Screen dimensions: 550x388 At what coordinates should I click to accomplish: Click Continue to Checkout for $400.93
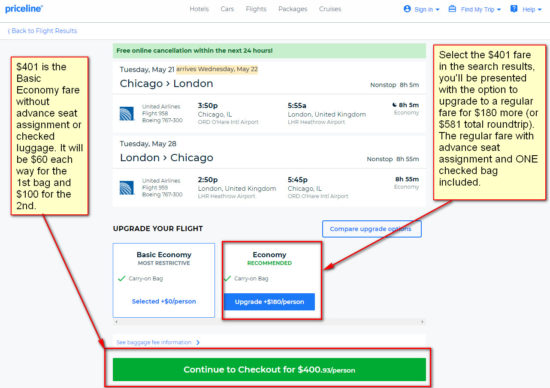(269, 369)
